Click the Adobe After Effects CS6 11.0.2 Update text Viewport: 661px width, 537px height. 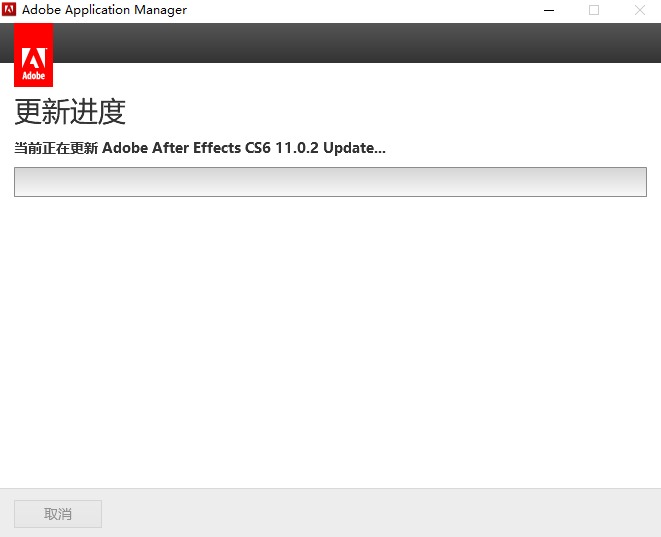[x=244, y=148]
